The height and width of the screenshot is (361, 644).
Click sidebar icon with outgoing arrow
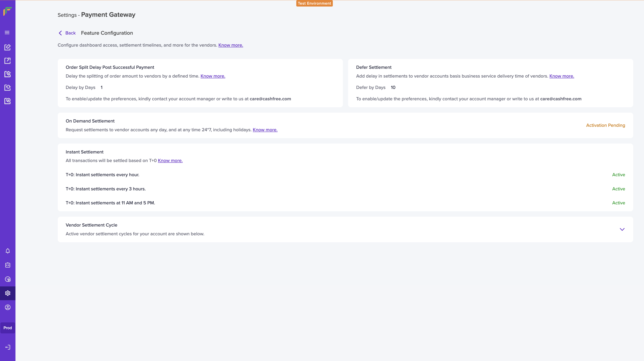click(7, 61)
